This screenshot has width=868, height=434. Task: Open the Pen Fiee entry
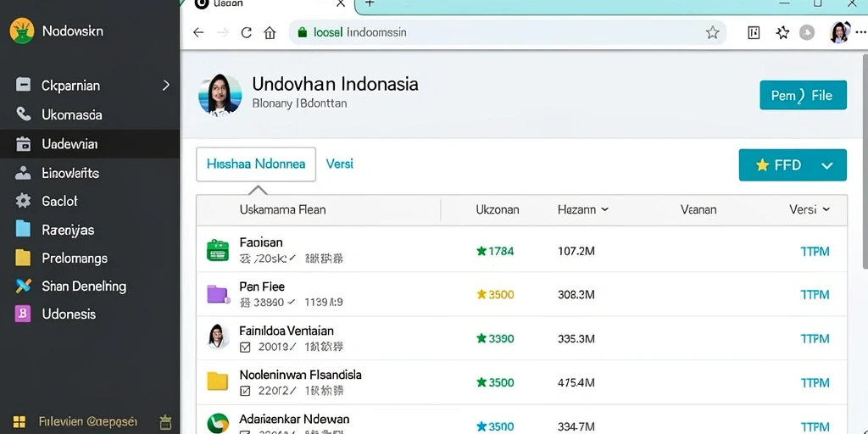pyautogui.click(x=262, y=287)
